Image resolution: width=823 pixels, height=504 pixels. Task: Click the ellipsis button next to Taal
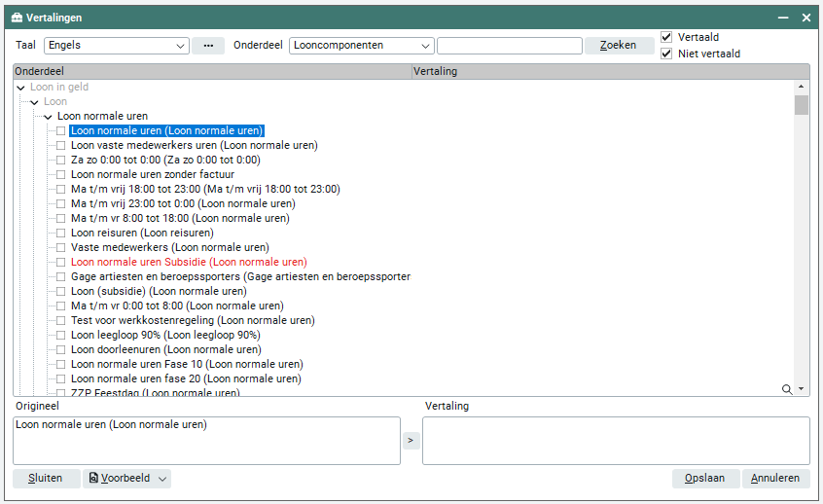point(207,46)
